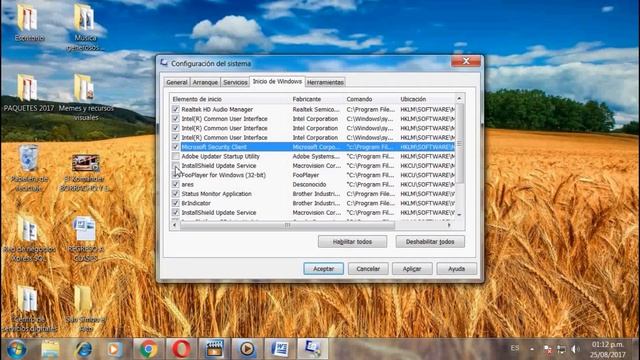Launch Internet Explorer from the taskbar
640x360 pixels.
click(83, 349)
